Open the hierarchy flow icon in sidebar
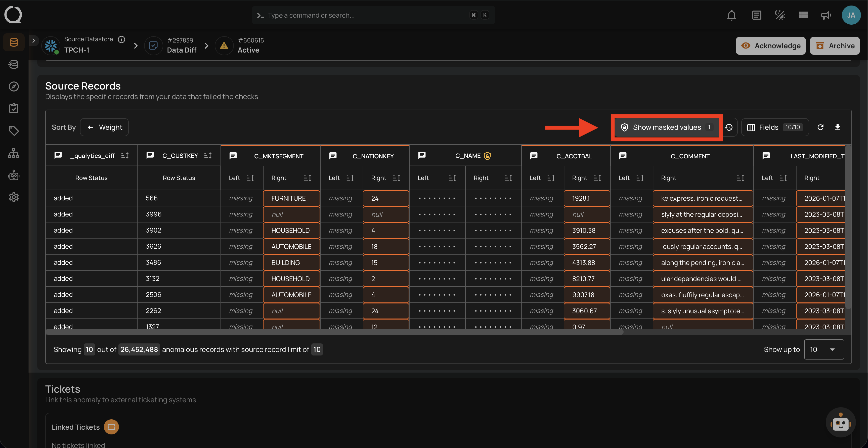 tap(14, 153)
